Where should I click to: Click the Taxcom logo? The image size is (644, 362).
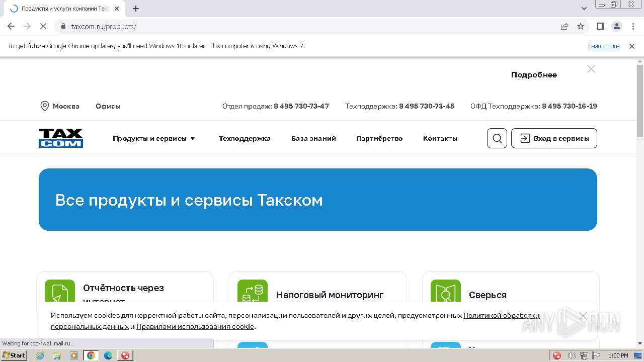pos(61,138)
